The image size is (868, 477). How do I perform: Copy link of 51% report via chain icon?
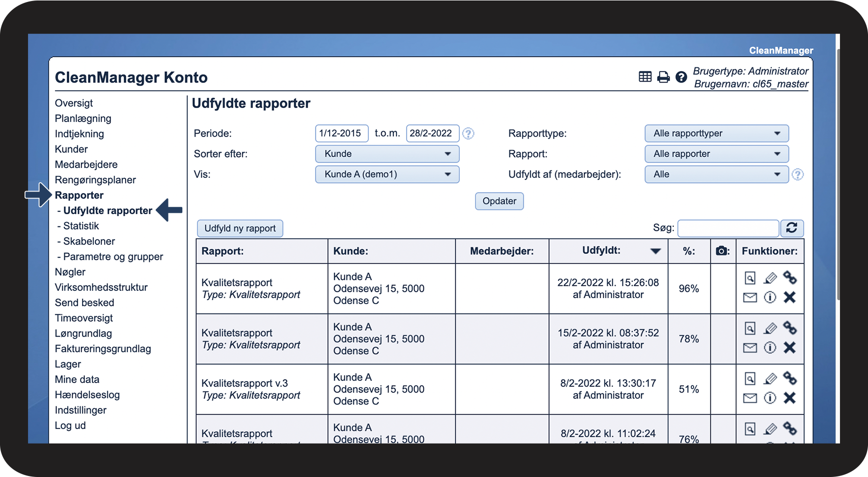[x=789, y=378]
